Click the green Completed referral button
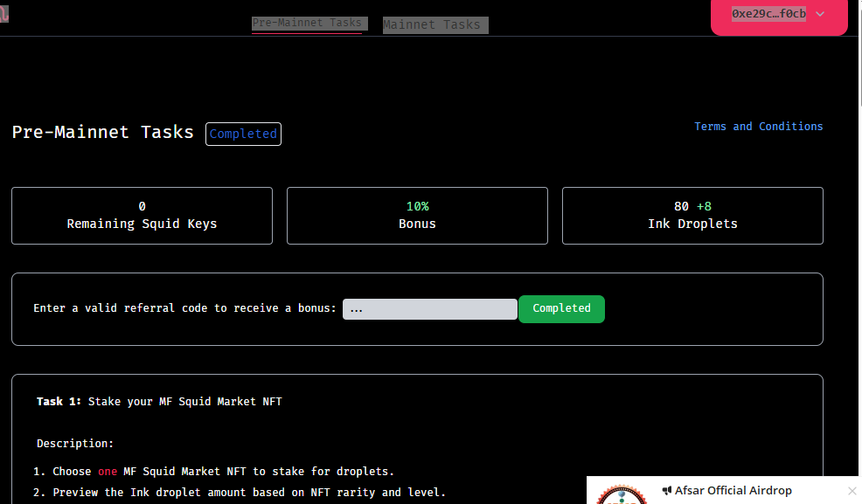This screenshot has height=504, width=862. pyautogui.click(x=561, y=308)
